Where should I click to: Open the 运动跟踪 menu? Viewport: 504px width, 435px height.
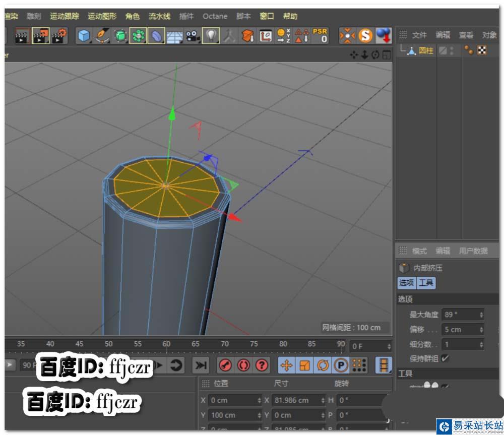click(65, 16)
